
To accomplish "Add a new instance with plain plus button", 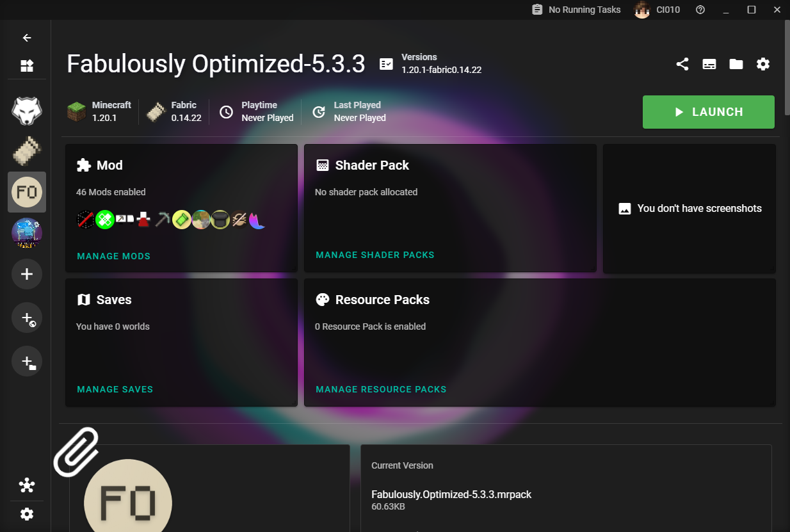I will (x=27, y=274).
